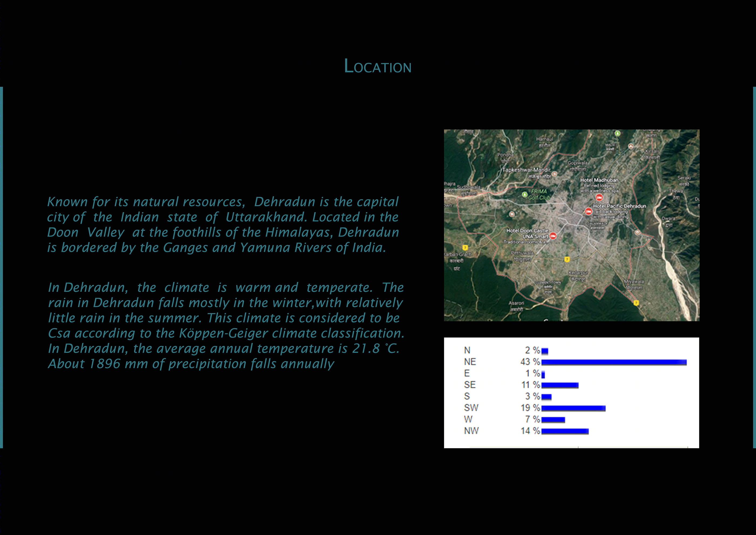Click the Hotel Madhuban red hotel marker
Viewport: 756px width, 535px height.
(x=599, y=197)
